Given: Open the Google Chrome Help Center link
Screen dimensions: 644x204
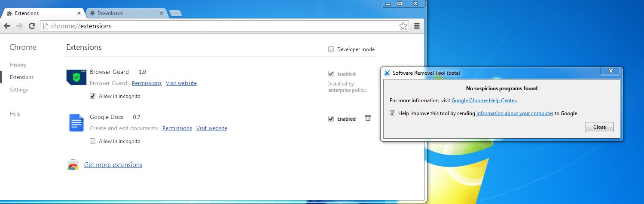Looking at the screenshot, I should click(x=484, y=100).
